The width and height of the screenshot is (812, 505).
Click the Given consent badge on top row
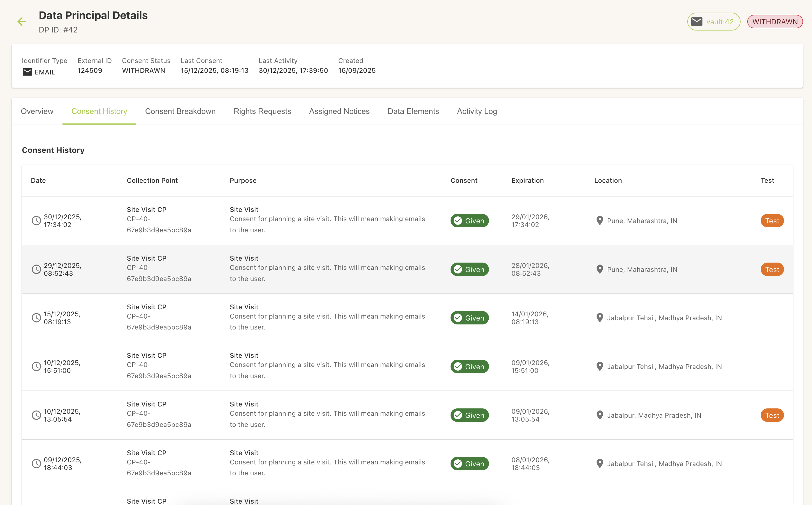[469, 220]
